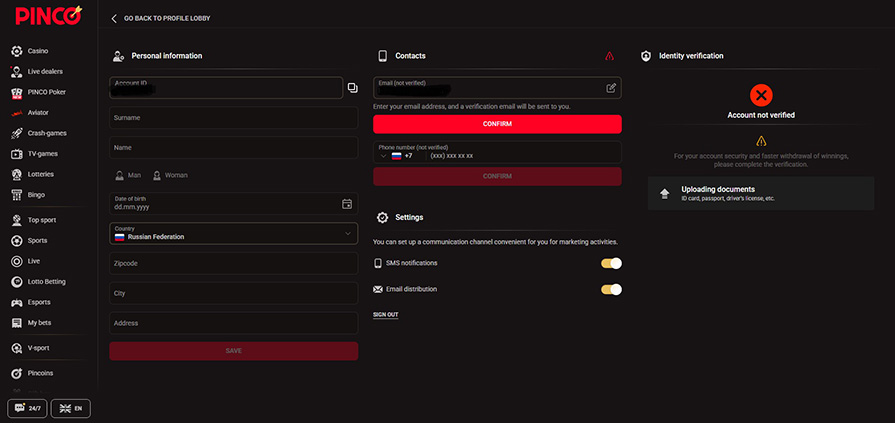Click the City input field
This screenshot has height=423, width=895.
point(233,293)
